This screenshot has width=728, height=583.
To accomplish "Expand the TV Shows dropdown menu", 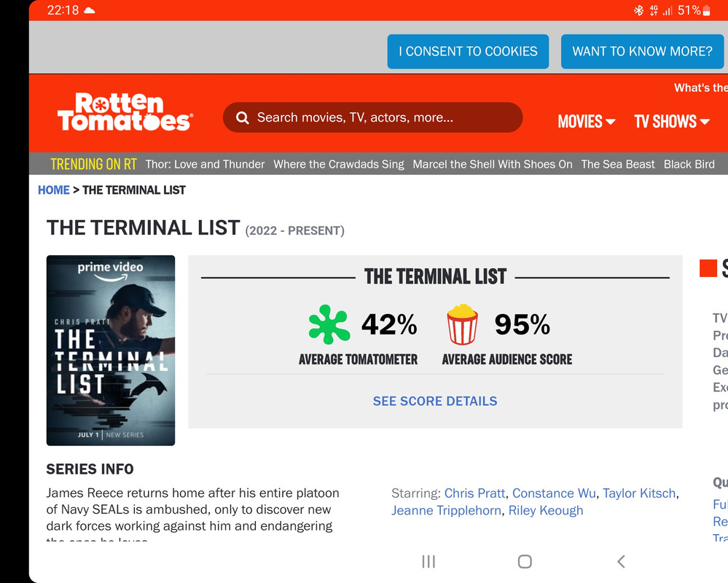I will click(671, 121).
